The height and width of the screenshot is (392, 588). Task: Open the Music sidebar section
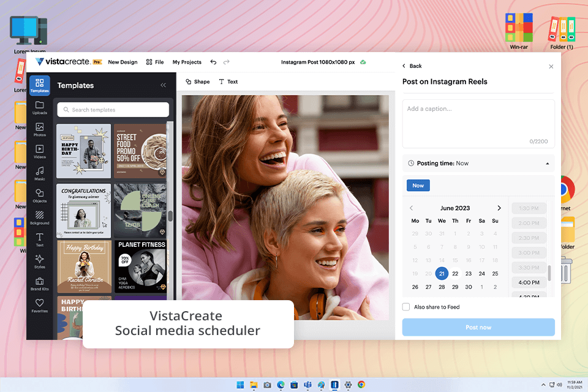[x=39, y=174]
